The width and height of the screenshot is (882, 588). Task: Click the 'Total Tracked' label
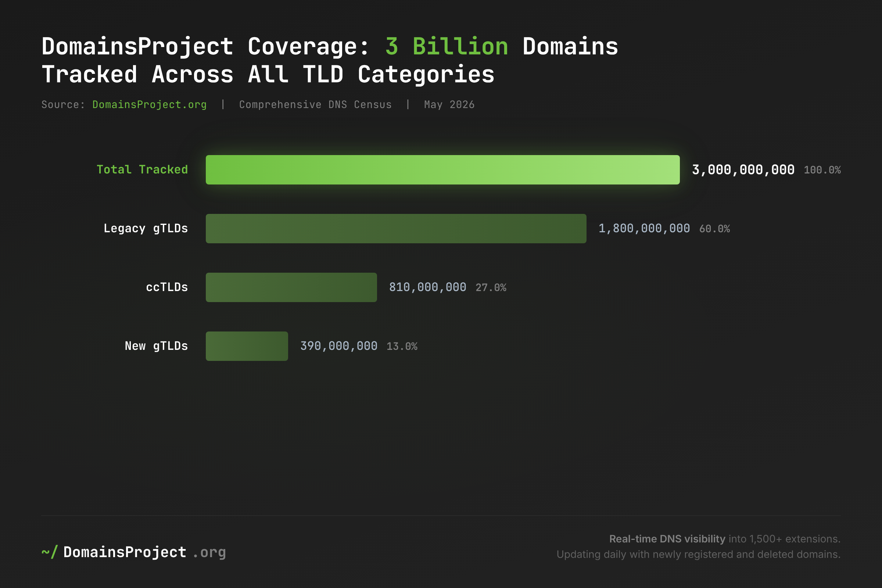tap(142, 169)
